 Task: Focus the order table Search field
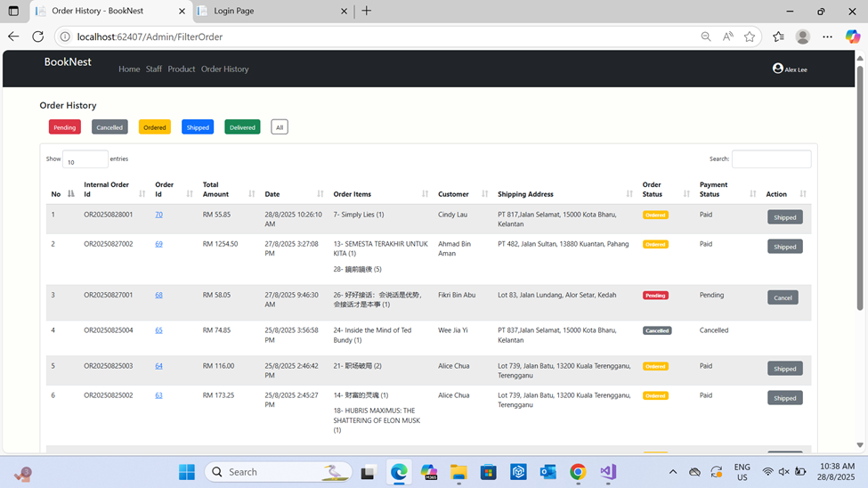pyautogui.click(x=772, y=159)
